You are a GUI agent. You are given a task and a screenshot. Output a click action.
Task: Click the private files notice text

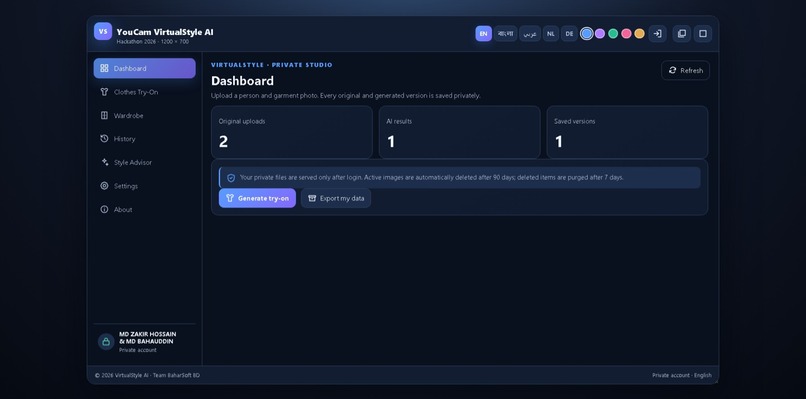431,177
